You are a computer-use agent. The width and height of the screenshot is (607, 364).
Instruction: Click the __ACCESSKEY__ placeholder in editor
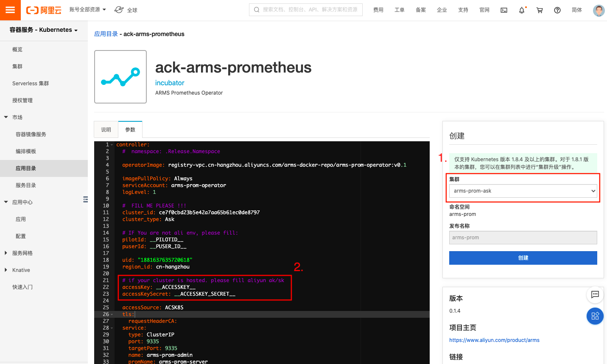(x=176, y=287)
